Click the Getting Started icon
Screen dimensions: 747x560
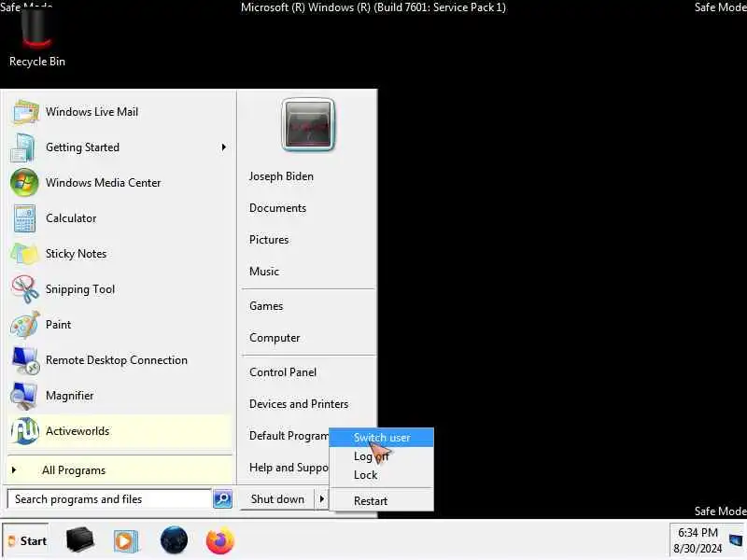22,147
